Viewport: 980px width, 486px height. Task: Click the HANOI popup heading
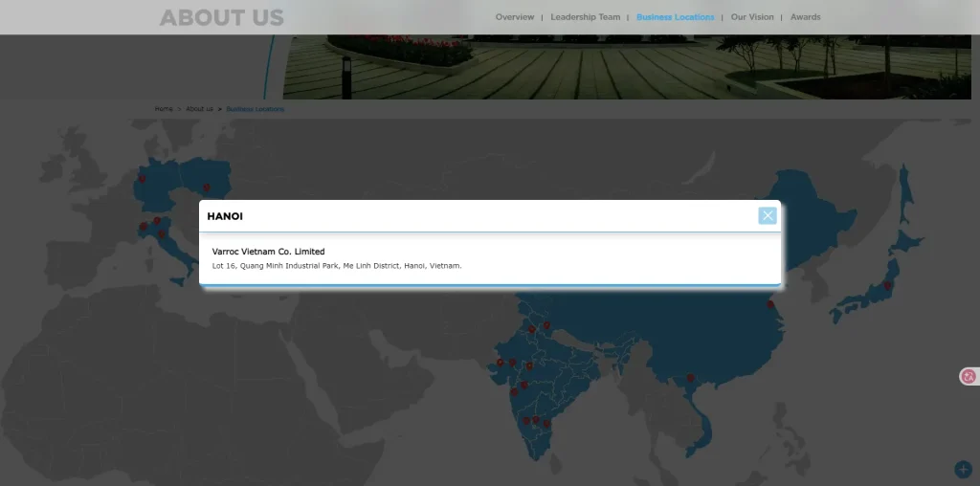225,216
